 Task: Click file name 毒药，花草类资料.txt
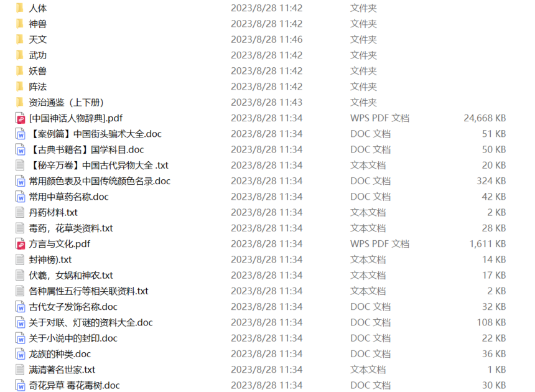point(71,228)
